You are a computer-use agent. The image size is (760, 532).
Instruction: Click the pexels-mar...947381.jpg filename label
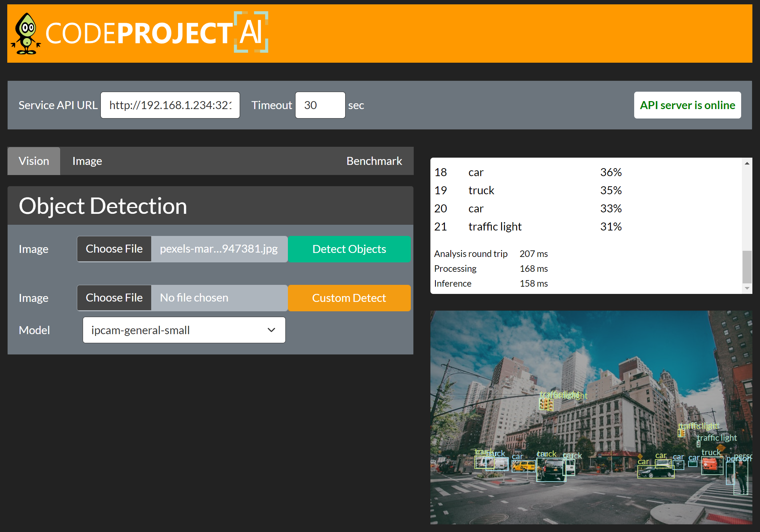(x=219, y=249)
